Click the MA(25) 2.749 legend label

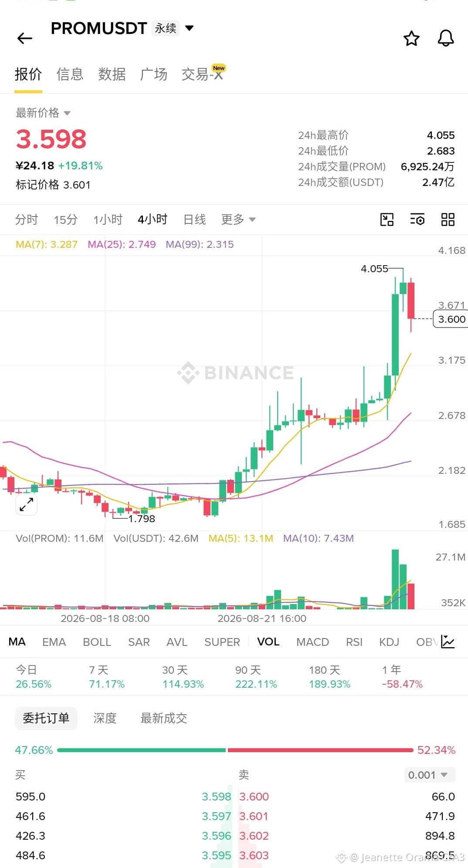[x=122, y=244]
